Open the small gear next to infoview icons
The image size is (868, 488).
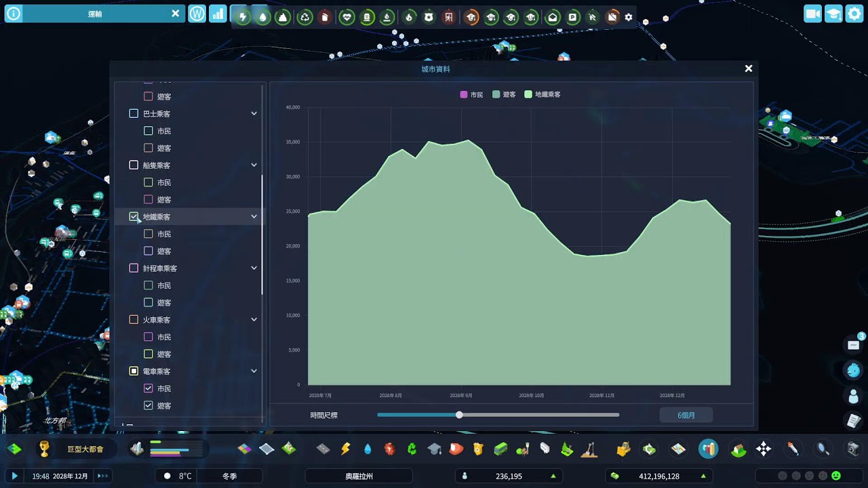click(629, 17)
